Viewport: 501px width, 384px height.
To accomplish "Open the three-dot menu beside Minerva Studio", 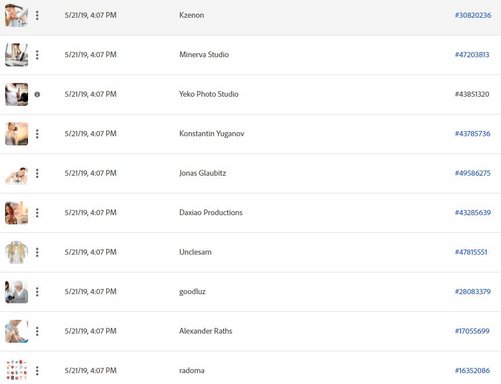I will (37, 55).
